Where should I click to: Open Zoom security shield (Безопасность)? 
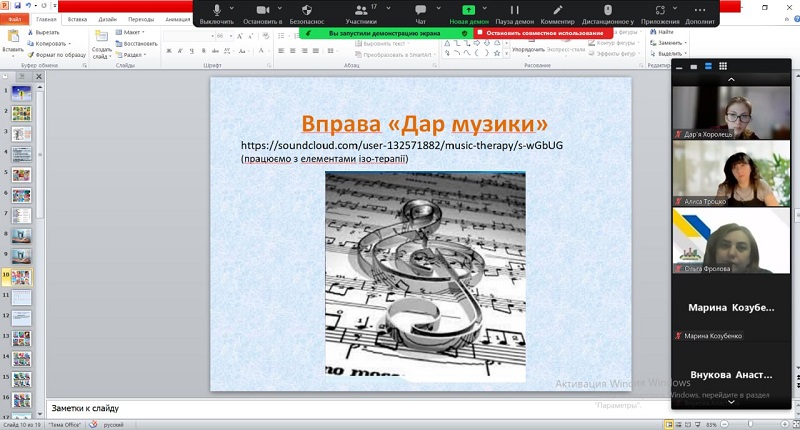307,14
